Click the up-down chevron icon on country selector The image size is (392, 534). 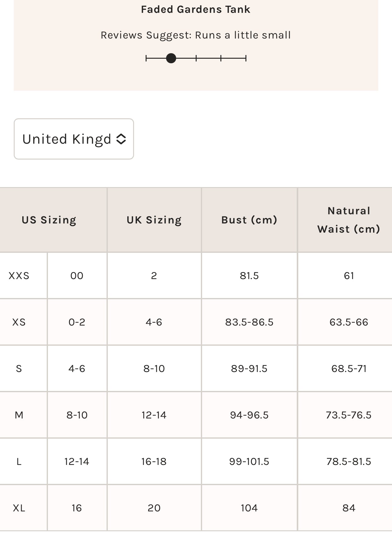tap(121, 139)
